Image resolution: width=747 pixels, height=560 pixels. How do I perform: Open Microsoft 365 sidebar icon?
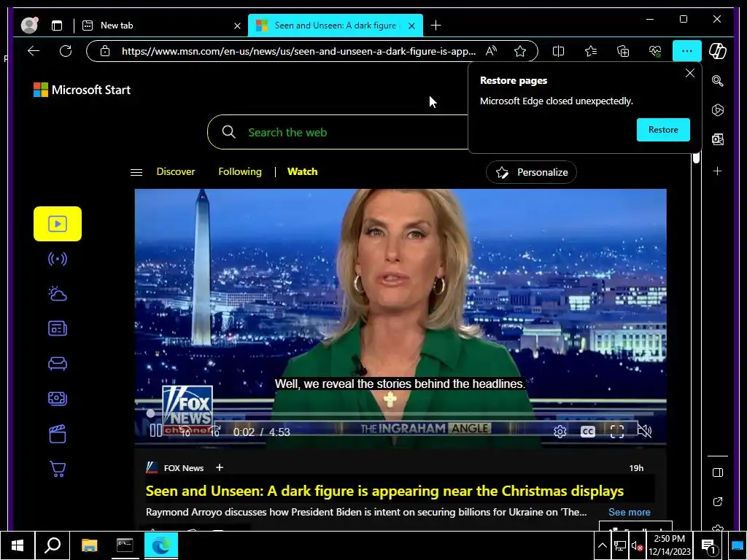[718, 110]
